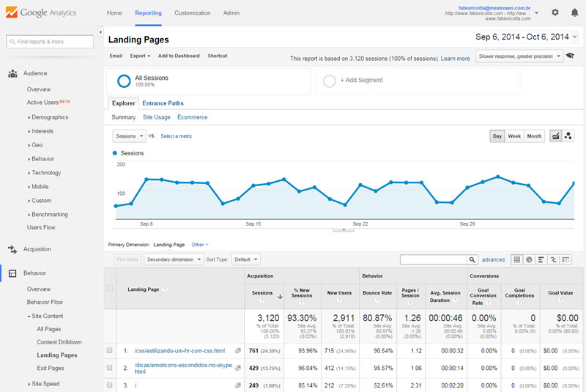Open the Home top navigation tab

(x=114, y=12)
